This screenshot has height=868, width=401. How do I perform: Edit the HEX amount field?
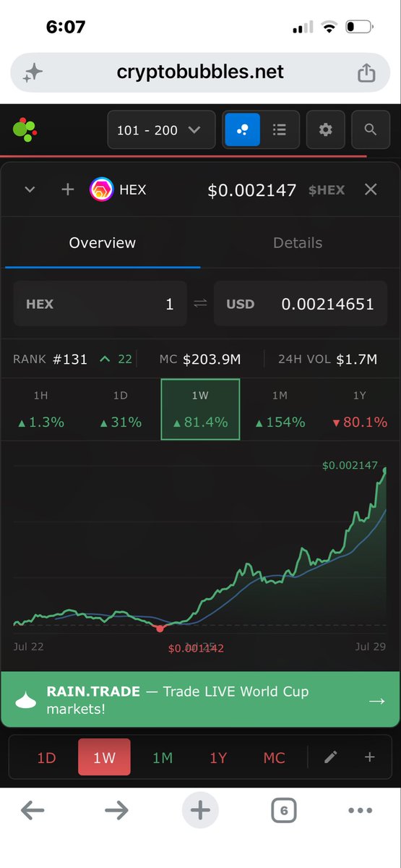(x=100, y=304)
